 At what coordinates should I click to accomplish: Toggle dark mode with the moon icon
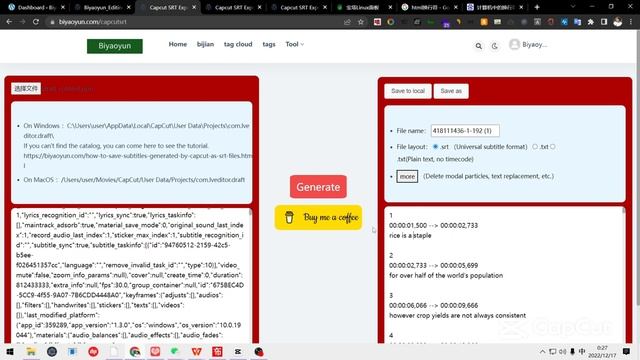(x=495, y=46)
